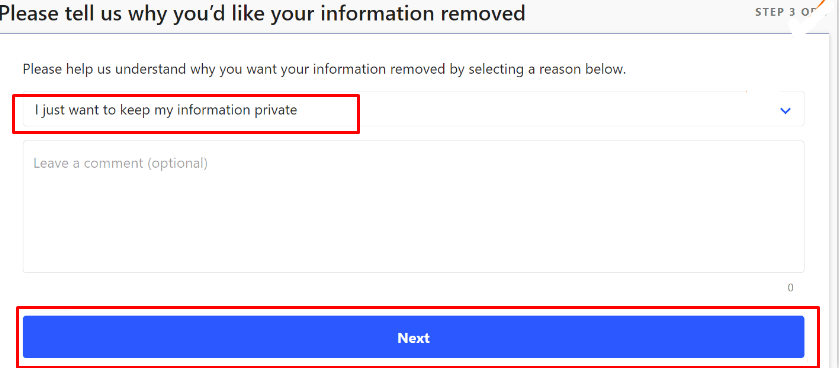The width and height of the screenshot is (839, 368).
Task: Click the character counter showing 0
Action: (790, 288)
